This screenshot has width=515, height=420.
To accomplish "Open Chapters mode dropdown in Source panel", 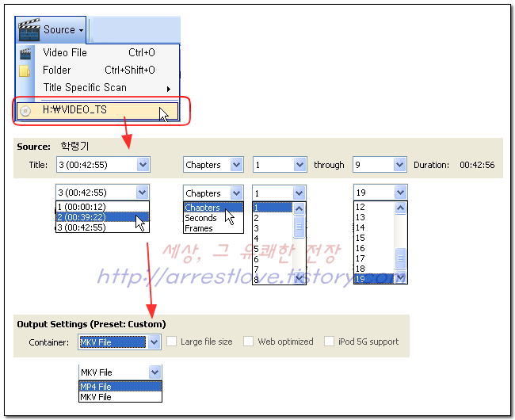I will [213, 165].
